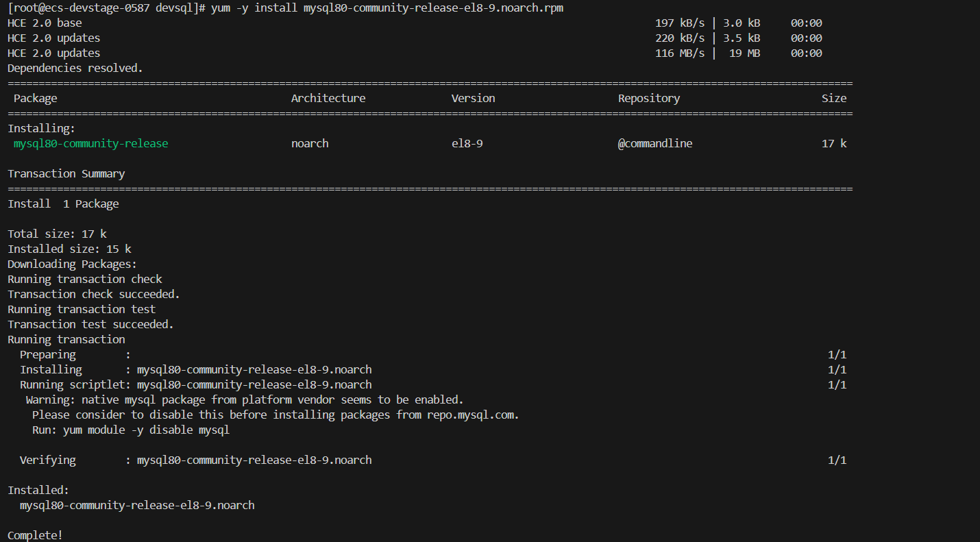Click the 'Complete!' status message
The height and width of the screenshot is (542, 980).
(x=35, y=535)
